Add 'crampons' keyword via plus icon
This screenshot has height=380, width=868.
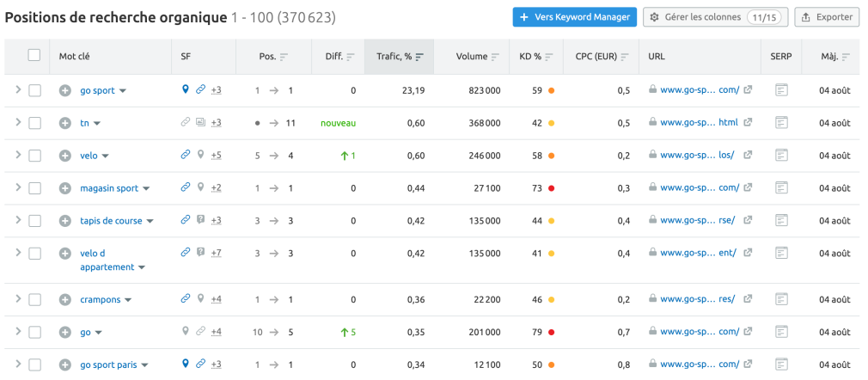[65, 300]
